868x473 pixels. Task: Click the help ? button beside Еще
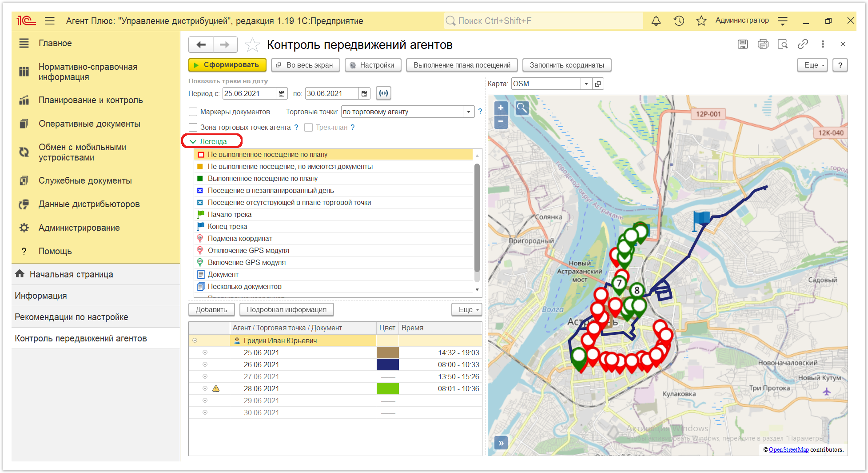pos(840,65)
